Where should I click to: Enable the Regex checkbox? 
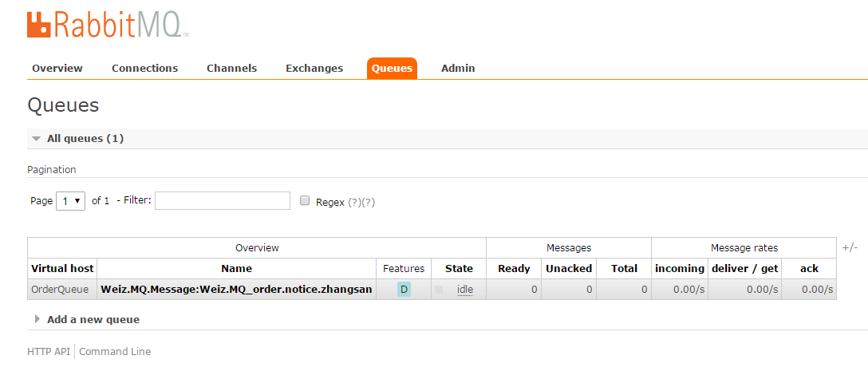[x=305, y=201]
